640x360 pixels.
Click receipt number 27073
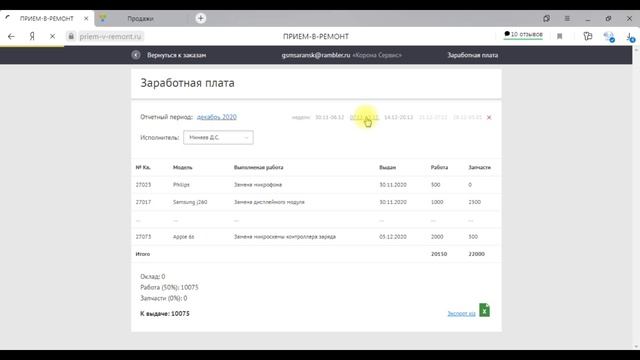coord(143,237)
